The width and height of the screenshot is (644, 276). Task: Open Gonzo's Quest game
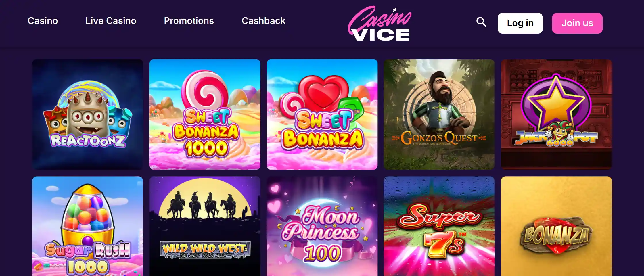[439, 114]
